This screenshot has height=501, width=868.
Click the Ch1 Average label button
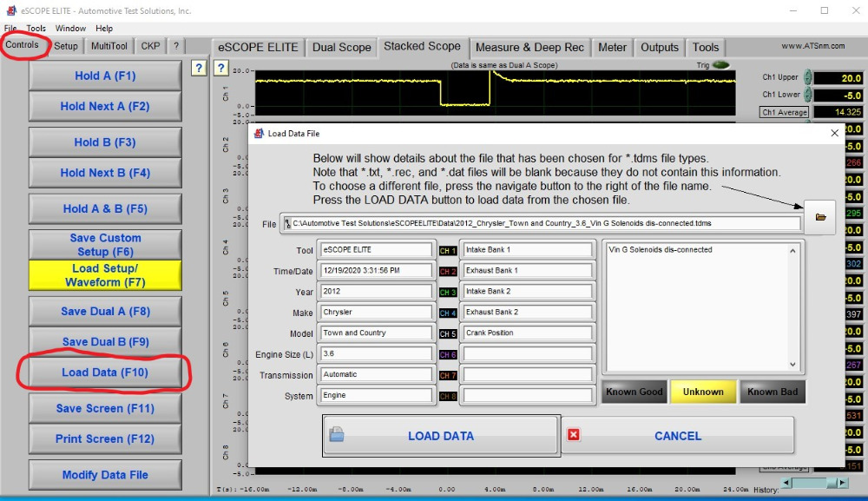click(784, 112)
